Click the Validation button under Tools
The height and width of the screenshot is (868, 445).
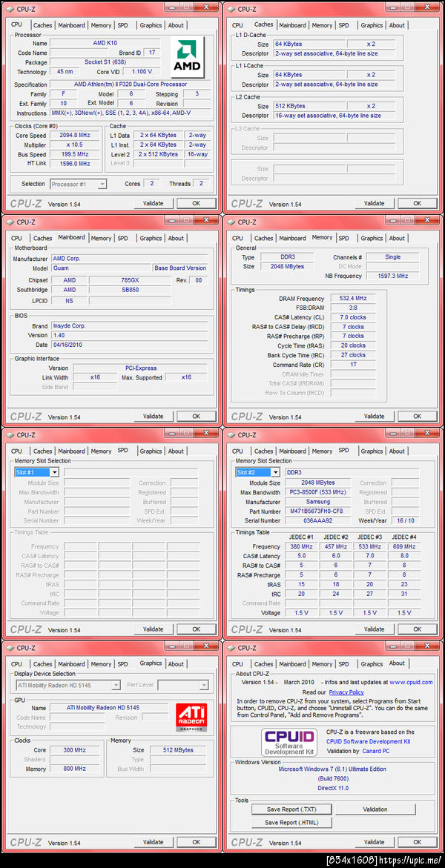point(375,809)
